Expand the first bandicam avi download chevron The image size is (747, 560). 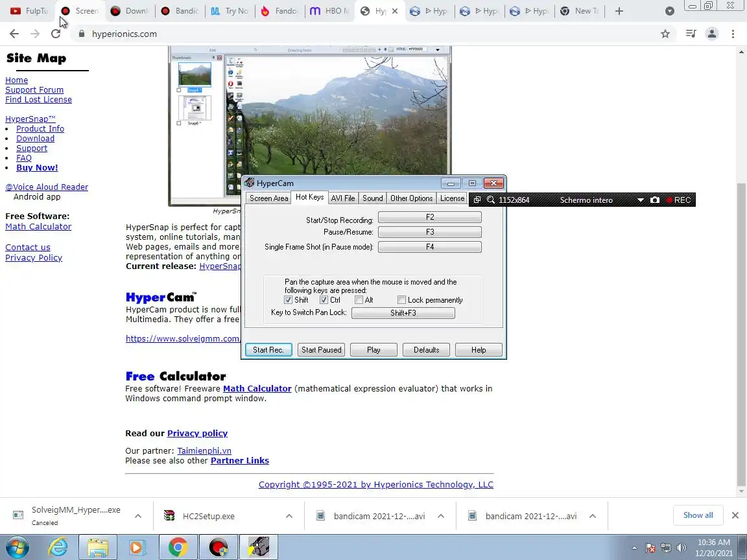[441, 516]
